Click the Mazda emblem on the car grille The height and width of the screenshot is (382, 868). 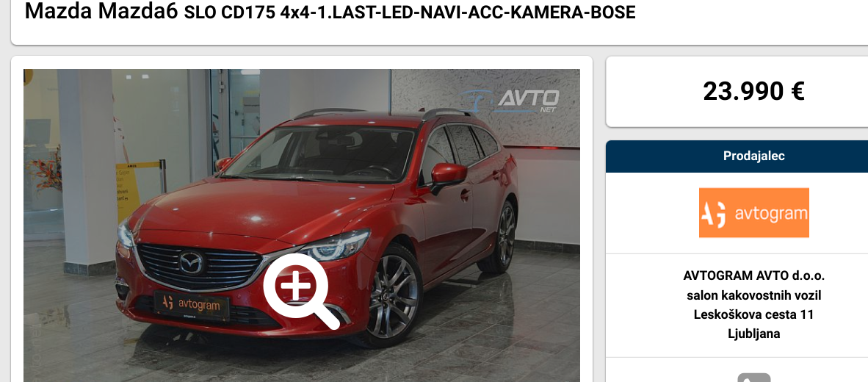[x=192, y=262]
